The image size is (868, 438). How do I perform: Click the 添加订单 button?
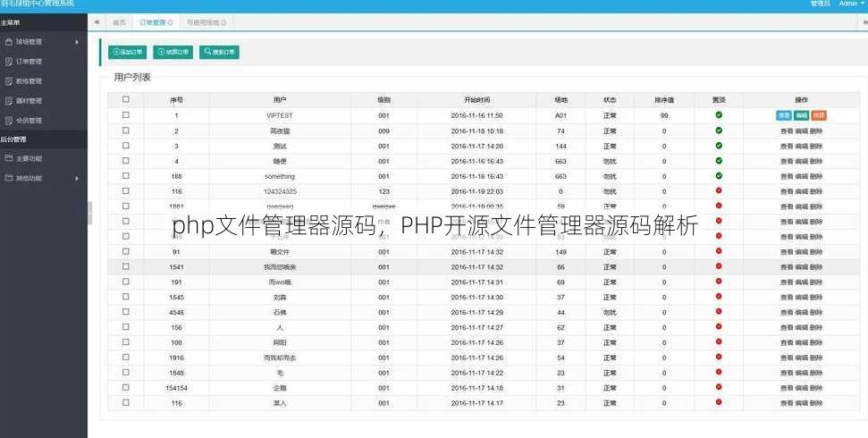(x=127, y=52)
